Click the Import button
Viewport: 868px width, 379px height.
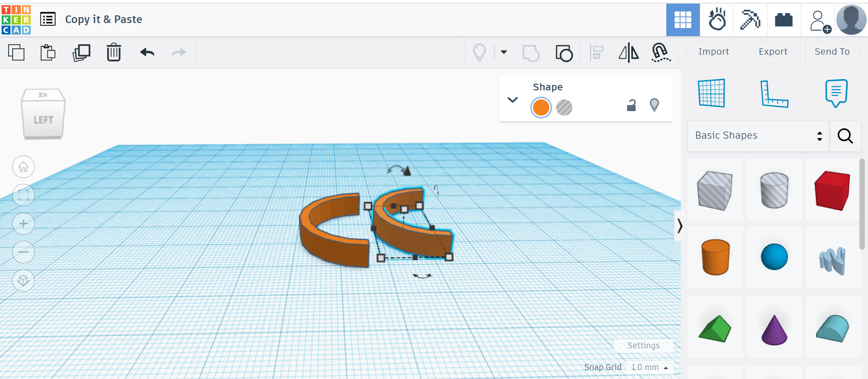[713, 52]
